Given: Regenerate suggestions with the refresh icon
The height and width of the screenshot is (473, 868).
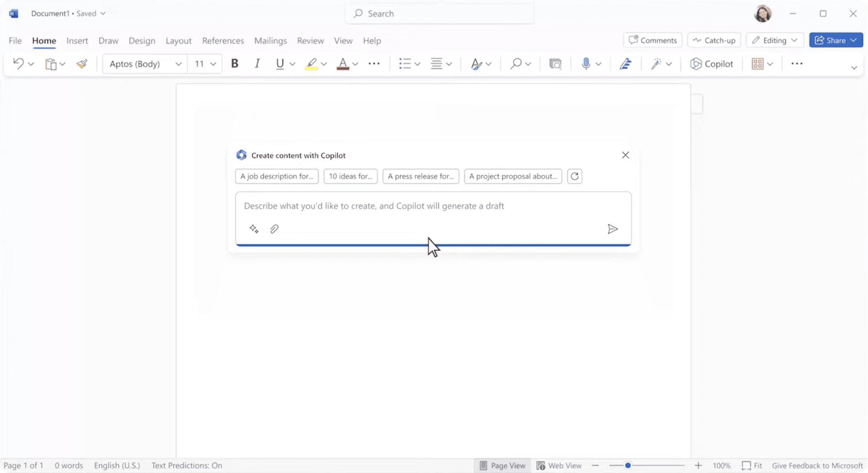Looking at the screenshot, I should point(574,176).
